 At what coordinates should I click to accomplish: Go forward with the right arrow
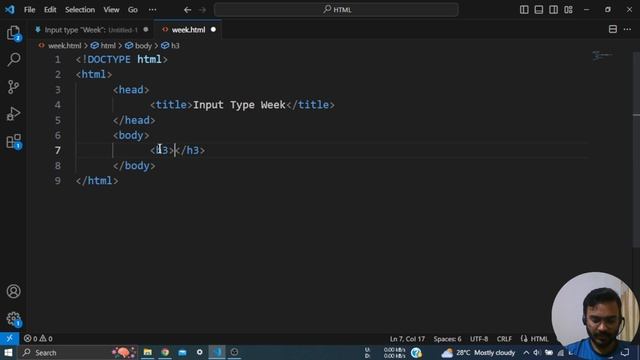(202, 10)
